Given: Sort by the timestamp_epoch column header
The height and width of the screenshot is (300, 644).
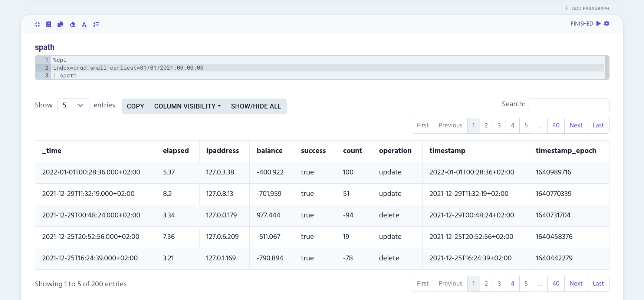Looking at the screenshot, I should 569,151.
